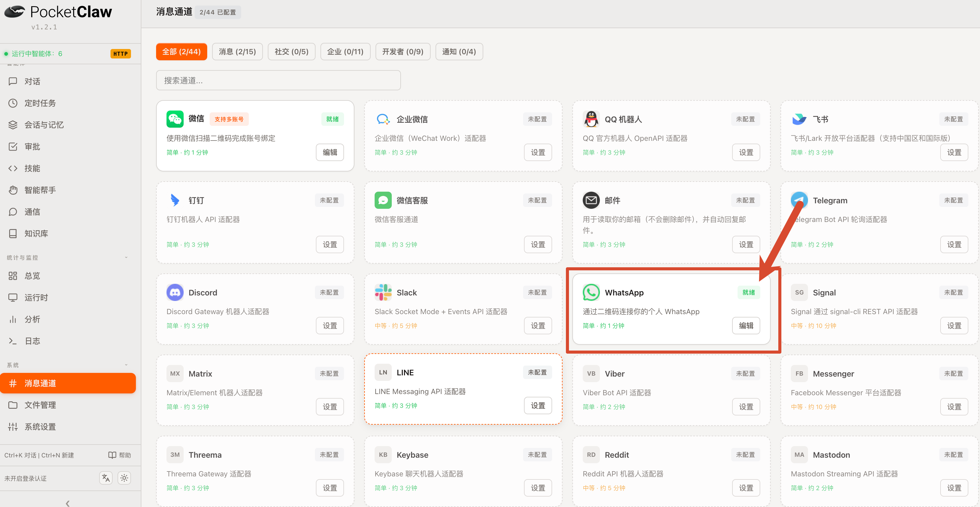The height and width of the screenshot is (507, 980).
Task: Focus the 搜索通道 search field
Action: click(278, 80)
